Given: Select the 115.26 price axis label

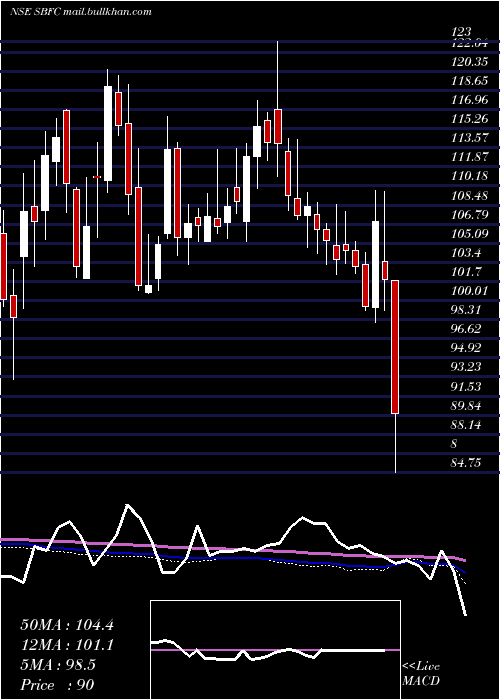Looking at the screenshot, I should [469, 119].
